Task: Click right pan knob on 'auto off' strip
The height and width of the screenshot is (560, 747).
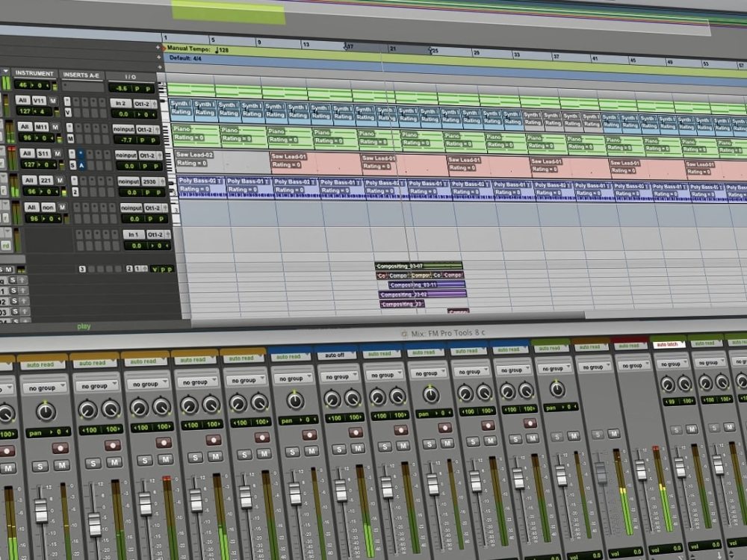Action: pyautogui.click(x=353, y=398)
